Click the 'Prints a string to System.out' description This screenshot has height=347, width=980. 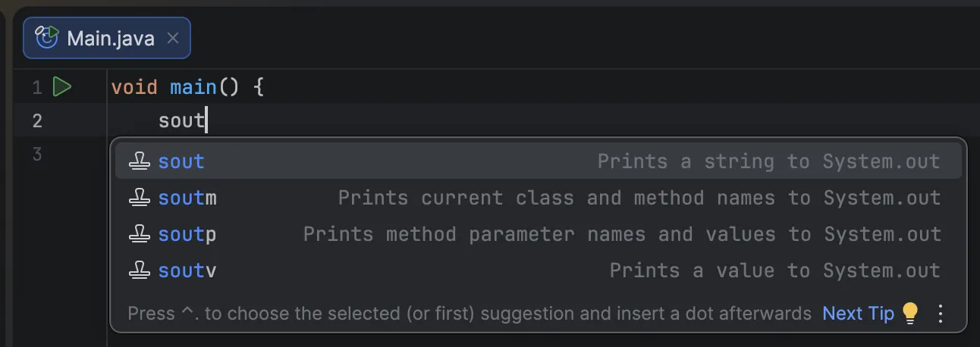click(768, 161)
